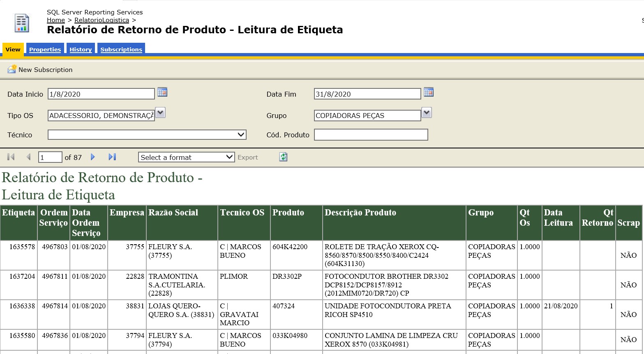
Task: Open the Select a format dropdown
Action: tap(187, 157)
